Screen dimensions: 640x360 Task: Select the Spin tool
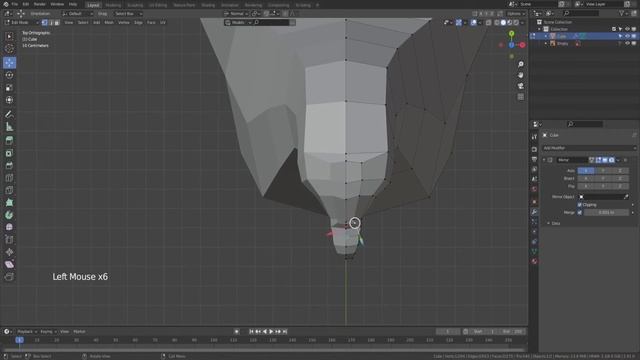point(9,215)
